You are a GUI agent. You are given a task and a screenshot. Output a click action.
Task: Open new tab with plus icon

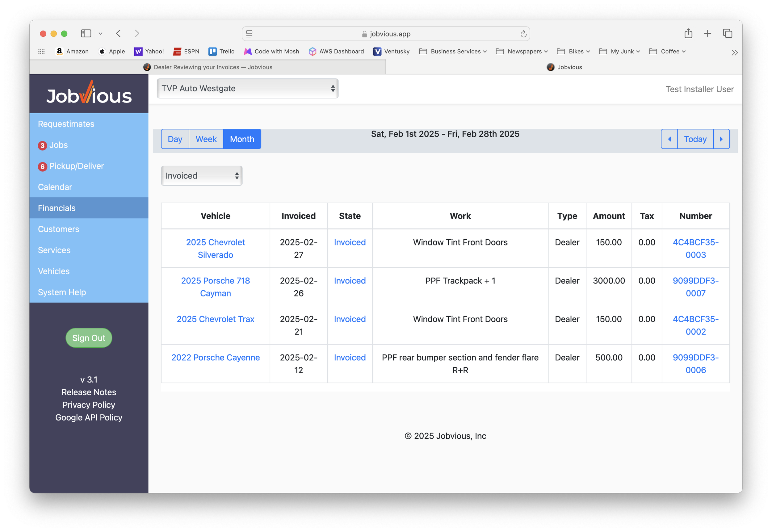point(707,33)
